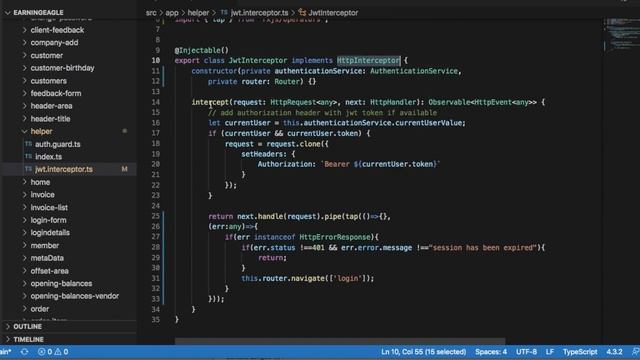Click the @Injectable() decorator
The image size is (640, 360).
pyautogui.click(x=202, y=50)
